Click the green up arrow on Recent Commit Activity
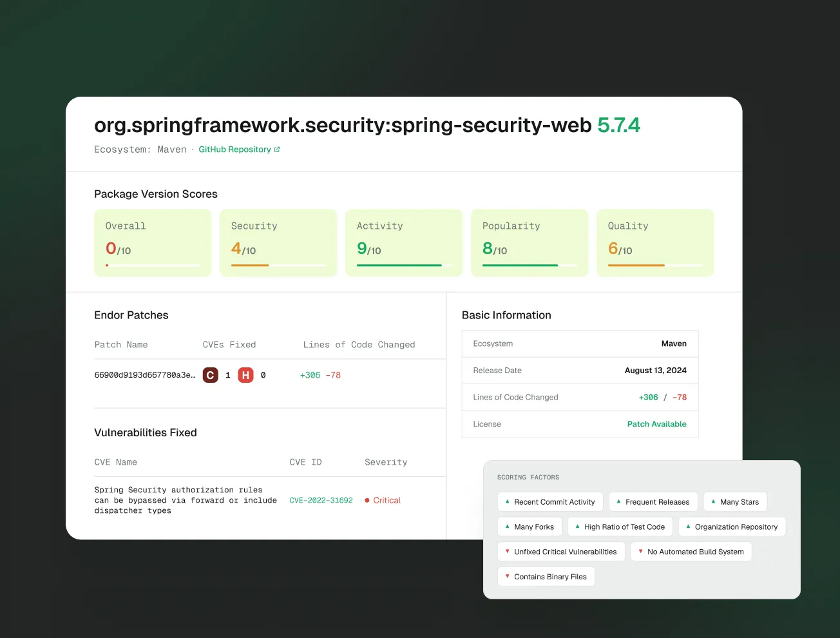 click(x=508, y=501)
